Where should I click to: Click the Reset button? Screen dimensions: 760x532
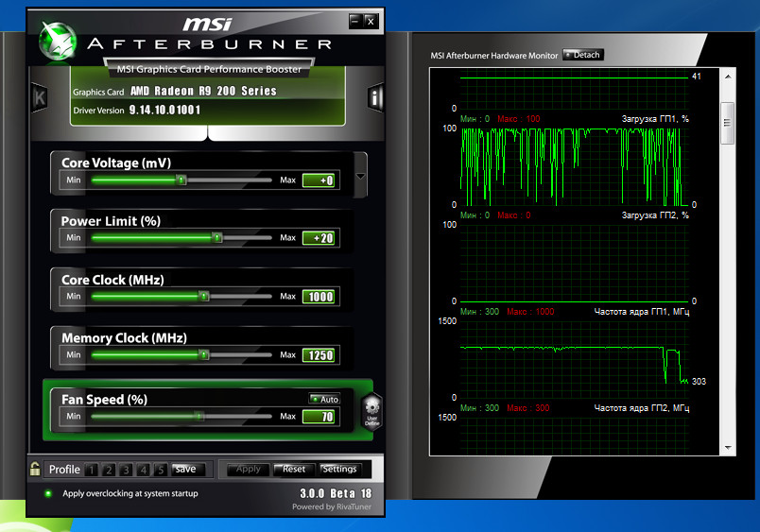coord(293,469)
